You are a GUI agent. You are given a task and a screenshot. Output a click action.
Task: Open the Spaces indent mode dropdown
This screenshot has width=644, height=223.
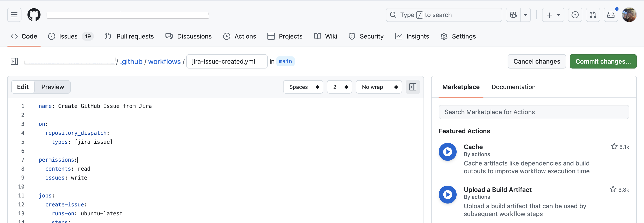click(x=303, y=87)
